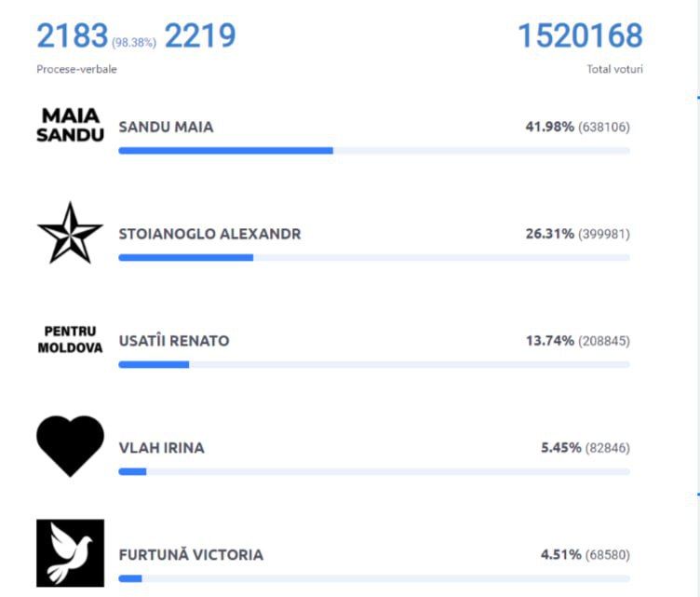Select candidate name SANDU MAIA
This screenshot has width=700, height=597.
(x=166, y=127)
